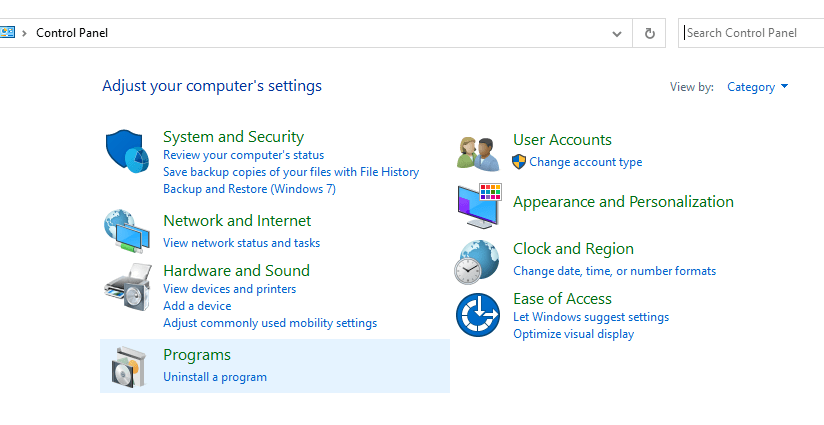Image resolution: width=824 pixels, height=425 pixels.
Task: Open the View by Category dropdown
Action: coord(758,87)
